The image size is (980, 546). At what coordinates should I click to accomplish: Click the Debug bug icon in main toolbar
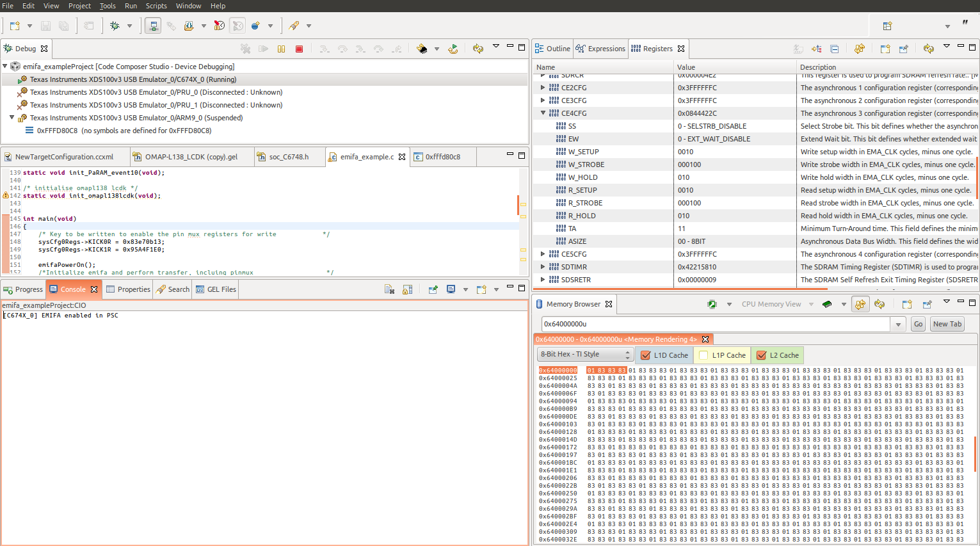coord(115,26)
